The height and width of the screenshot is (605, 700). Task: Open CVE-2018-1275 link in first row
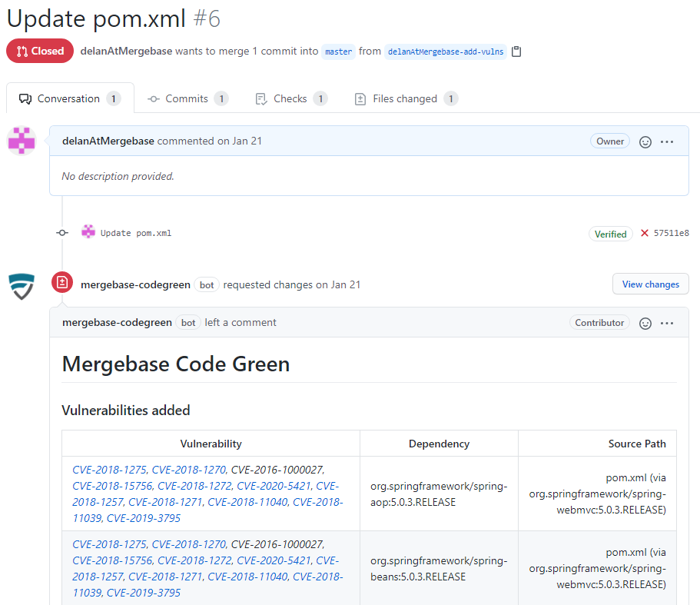[x=109, y=470]
